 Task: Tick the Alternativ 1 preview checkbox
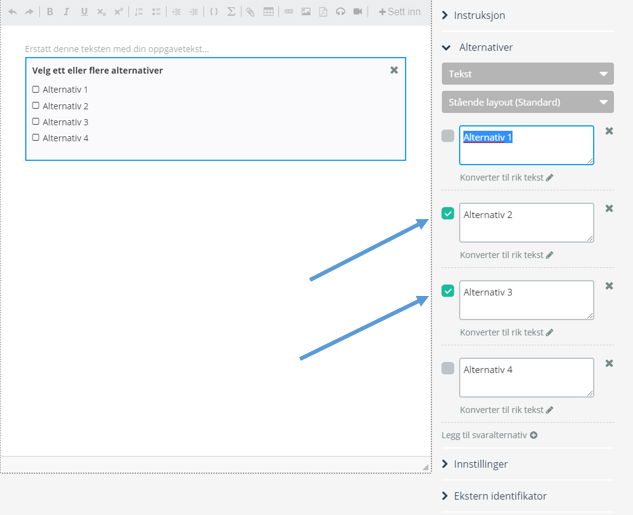tap(36, 89)
